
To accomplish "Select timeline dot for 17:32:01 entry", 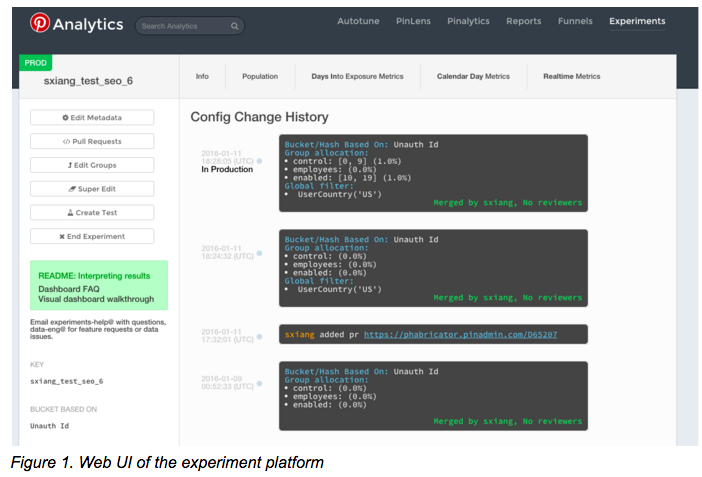I will 259,337.
